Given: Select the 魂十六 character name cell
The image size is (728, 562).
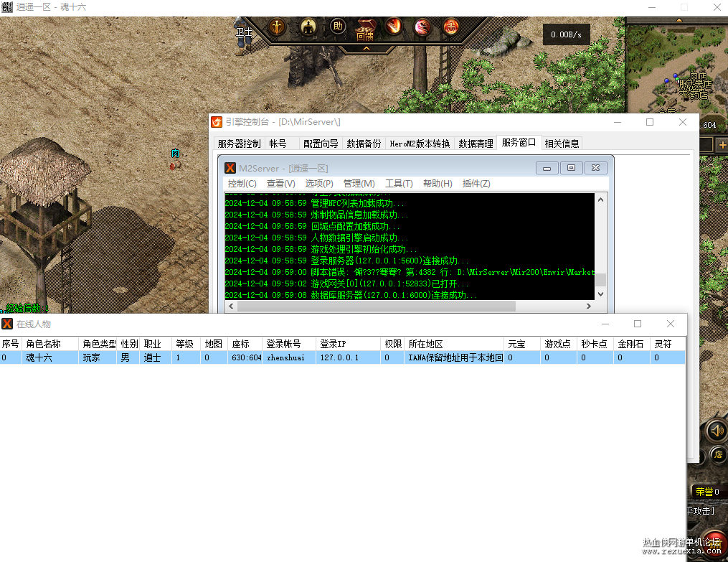Looking at the screenshot, I should (x=50, y=357).
